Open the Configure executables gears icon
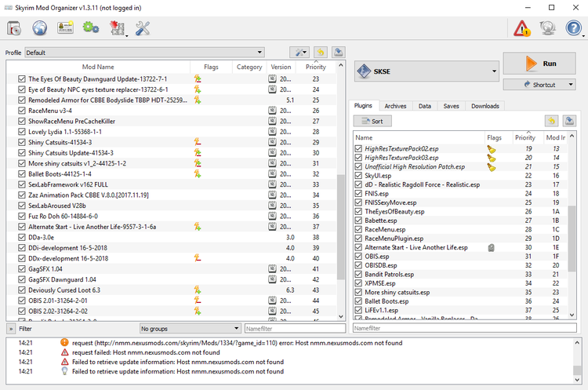Viewport: 588px width, 390px height. click(91, 27)
